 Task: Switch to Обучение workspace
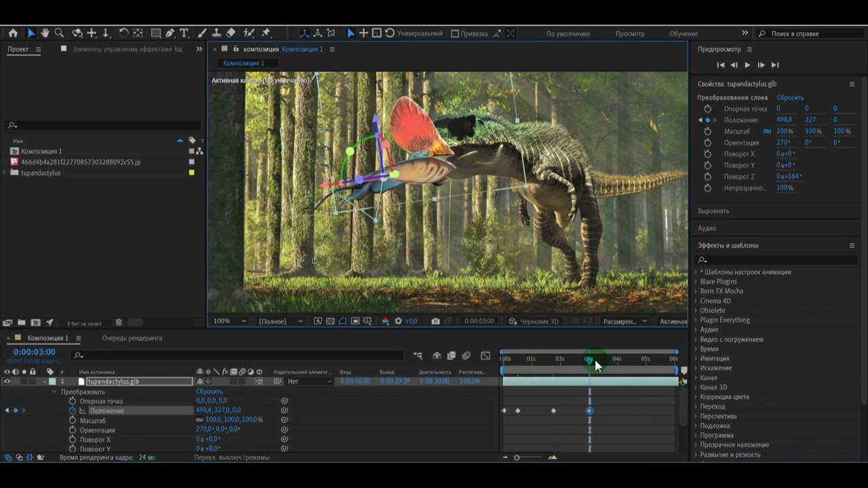pos(684,34)
